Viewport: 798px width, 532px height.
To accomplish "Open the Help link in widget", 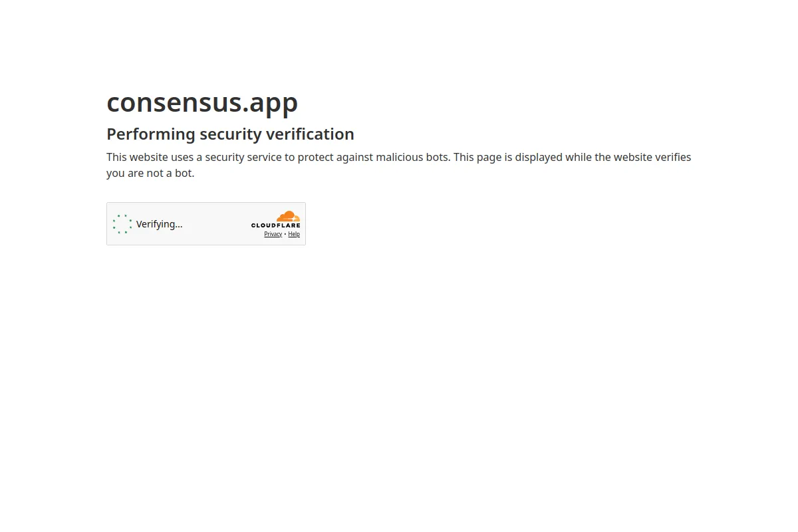I will [x=294, y=234].
